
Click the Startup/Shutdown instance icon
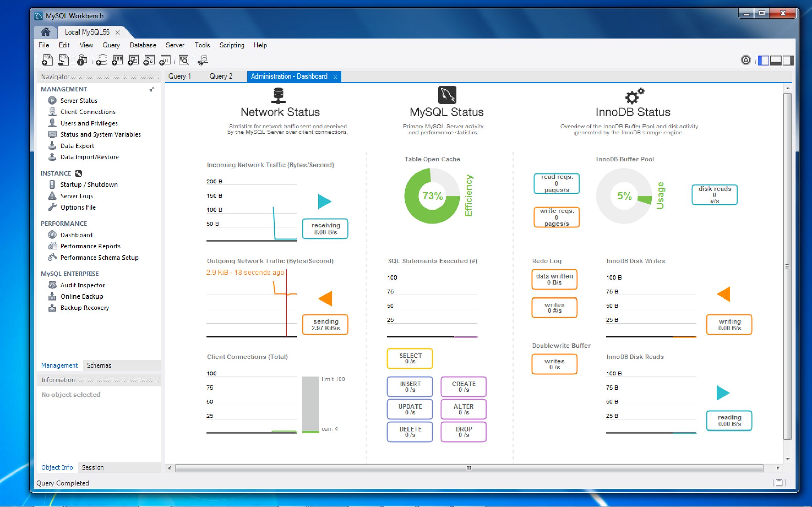51,184
